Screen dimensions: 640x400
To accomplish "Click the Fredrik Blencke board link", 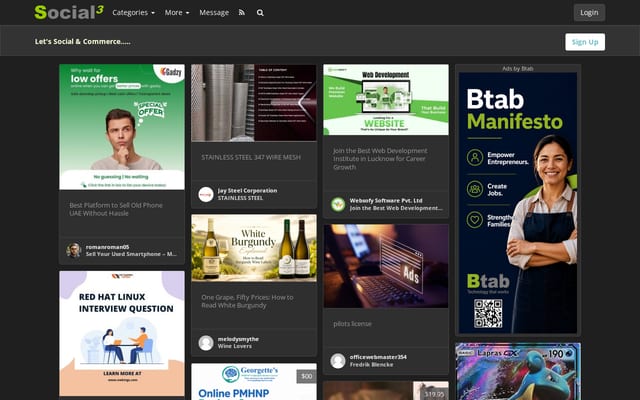I will [x=371, y=364].
